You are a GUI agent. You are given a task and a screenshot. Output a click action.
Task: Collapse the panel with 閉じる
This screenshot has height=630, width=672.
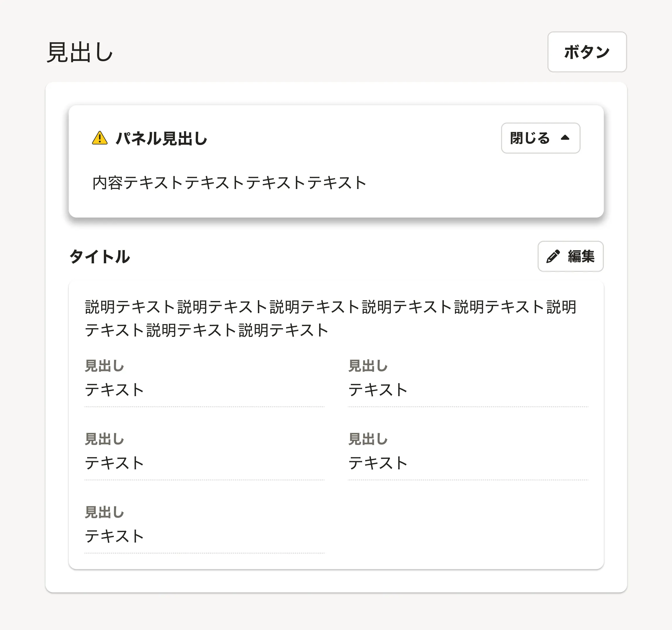coord(540,138)
